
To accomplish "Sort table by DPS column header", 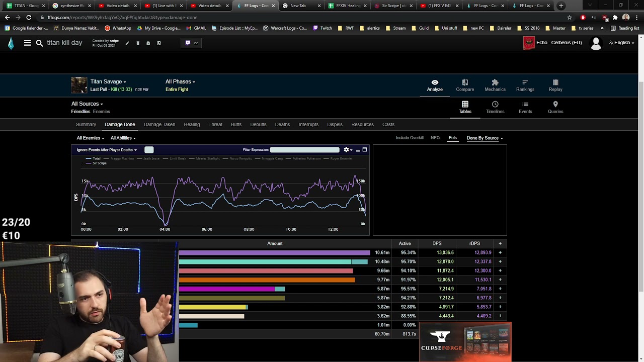I will [437, 243].
